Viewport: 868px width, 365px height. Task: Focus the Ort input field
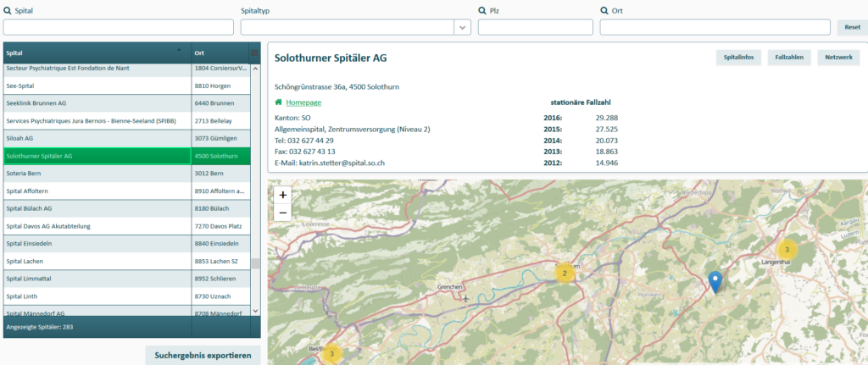point(715,27)
